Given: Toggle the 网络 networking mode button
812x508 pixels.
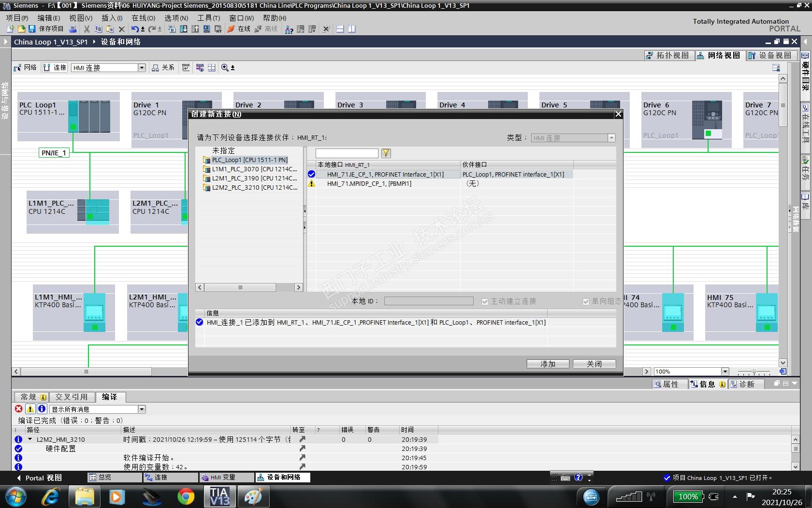Looking at the screenshot, I should coord(25,68).
